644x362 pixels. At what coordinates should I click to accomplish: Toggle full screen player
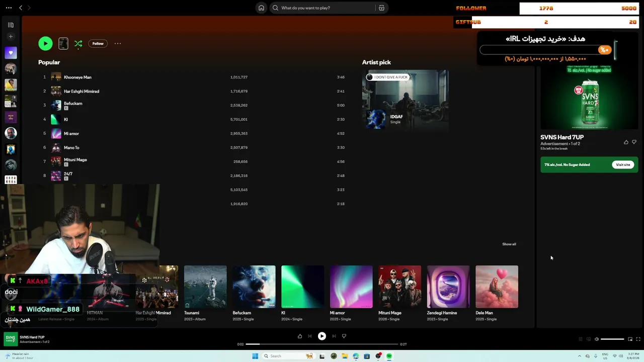coord(638,339)
